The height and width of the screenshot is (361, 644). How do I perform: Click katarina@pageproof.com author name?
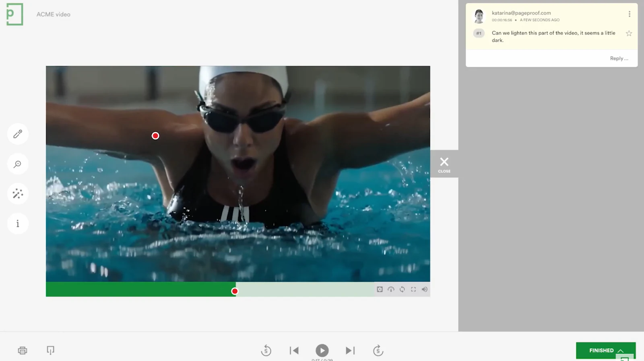click(x=521, y=13)
